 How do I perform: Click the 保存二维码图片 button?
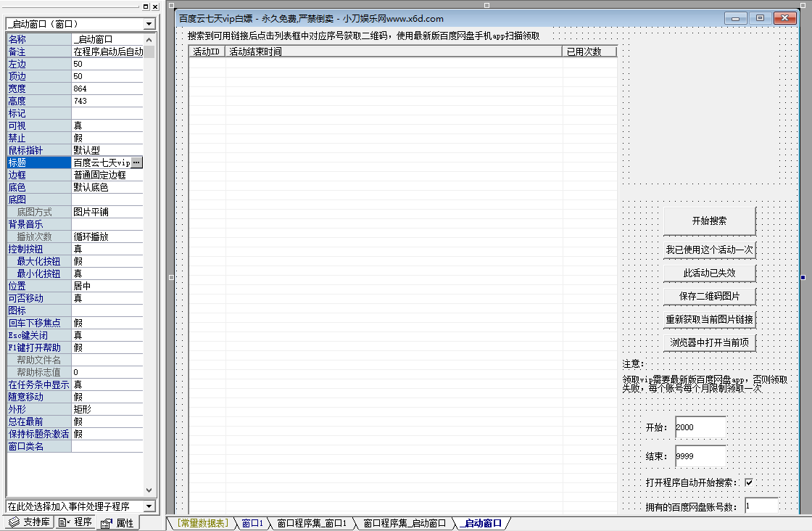(709, 296)
